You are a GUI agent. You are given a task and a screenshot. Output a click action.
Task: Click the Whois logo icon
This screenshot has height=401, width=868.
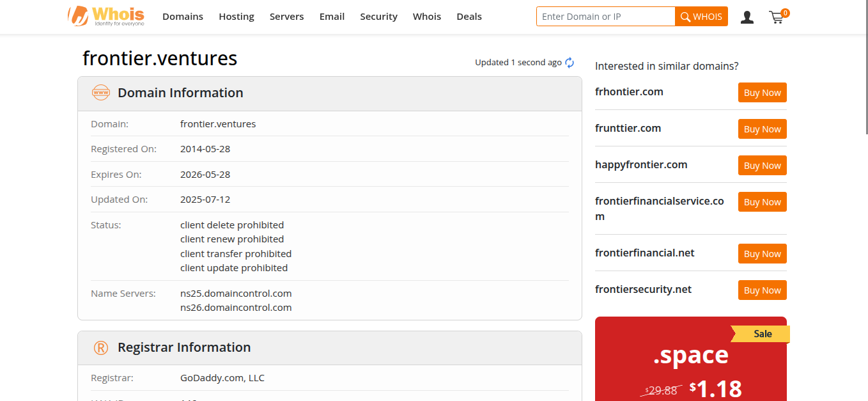pyautogui.click(x=79, y=16)
